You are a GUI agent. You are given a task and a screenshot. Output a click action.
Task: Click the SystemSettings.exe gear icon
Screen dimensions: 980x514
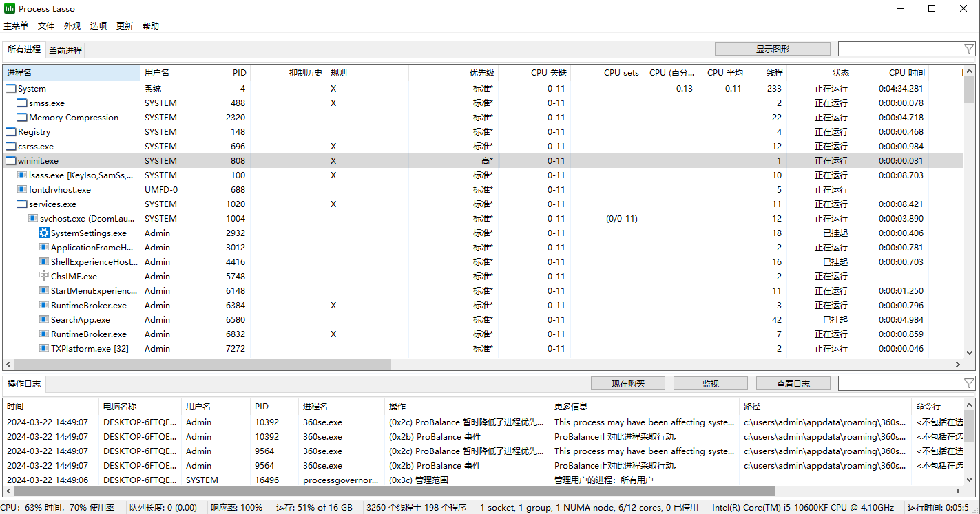(x=44, y=233)
